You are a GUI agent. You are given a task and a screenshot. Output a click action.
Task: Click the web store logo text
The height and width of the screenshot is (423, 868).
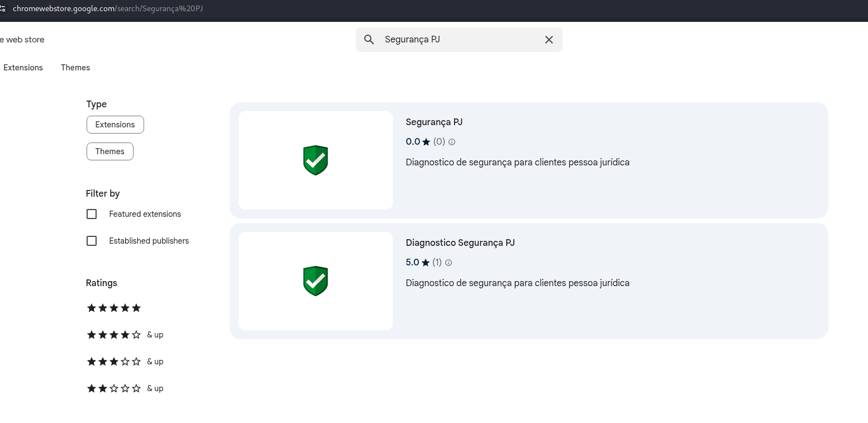[x=21, y=40]
